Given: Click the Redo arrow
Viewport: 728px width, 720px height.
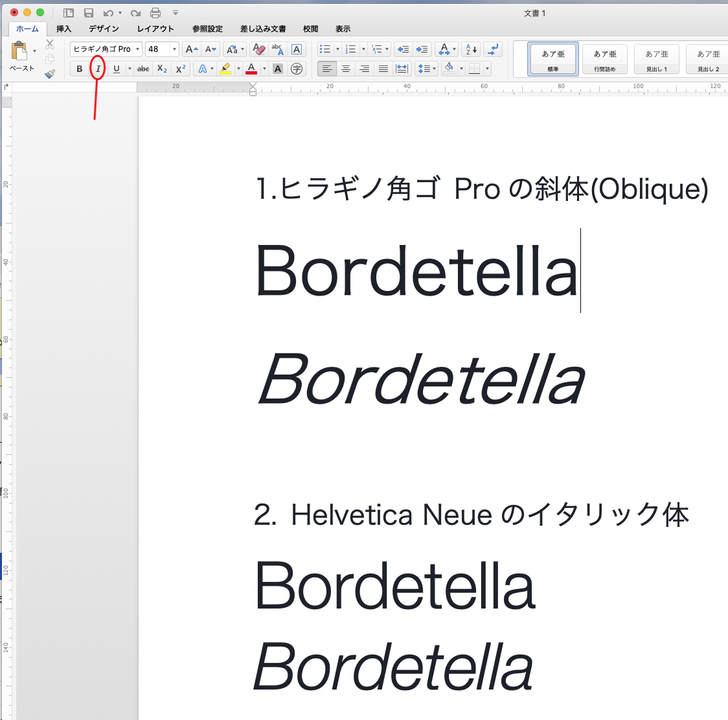Looking at the screenshot, I should coord(135,13).
